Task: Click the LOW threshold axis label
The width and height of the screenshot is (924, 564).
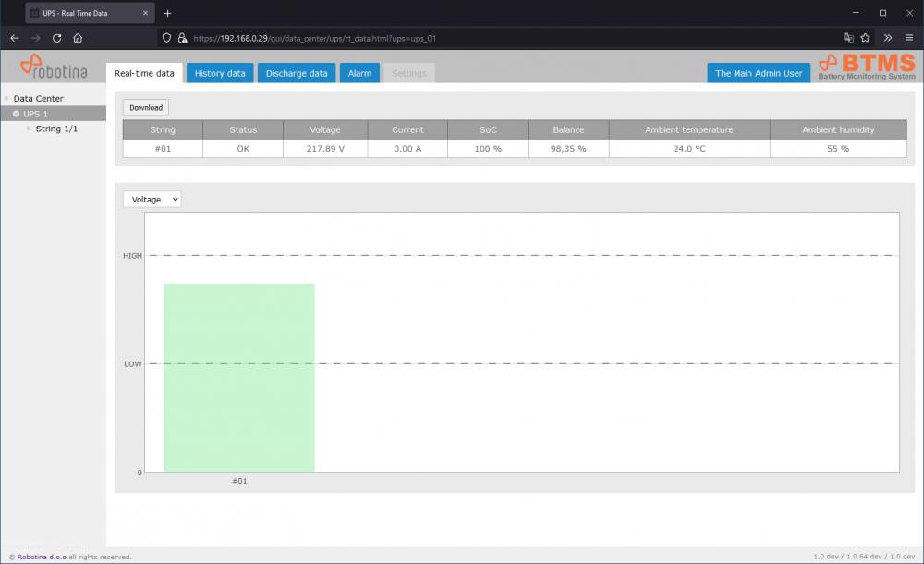Action: pyautogui.click(x=133, y=364)
